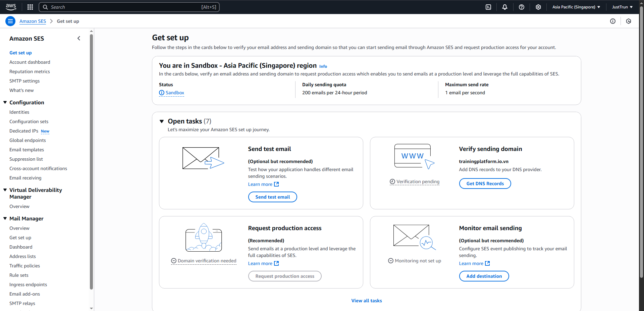The image size is (644, 311).
Task: Collapse the Configuration section
Action: point(5,102)
